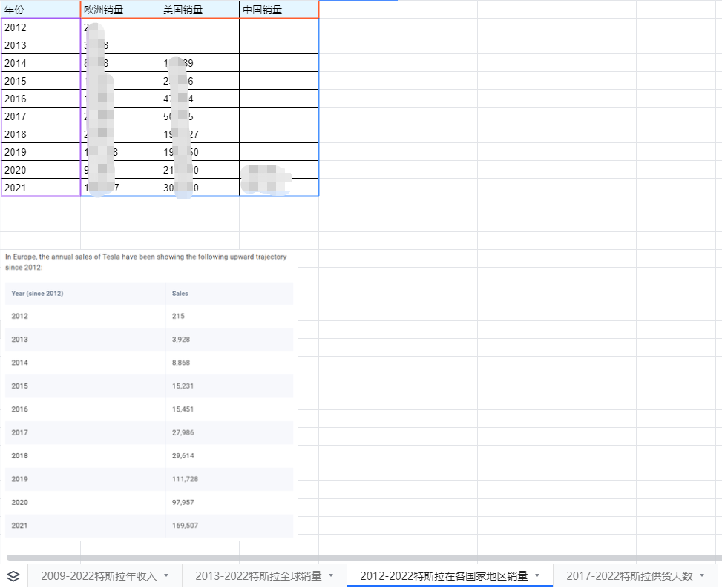Image resolution: width=722 pixels, height=588 pixels.
Task: Select the empty 美国销量 cell for 2013
Action: click(x=200, y=45)
